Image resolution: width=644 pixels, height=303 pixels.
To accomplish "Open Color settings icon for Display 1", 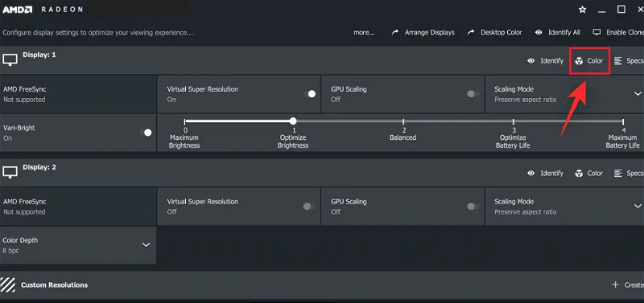I will [579, 61].
